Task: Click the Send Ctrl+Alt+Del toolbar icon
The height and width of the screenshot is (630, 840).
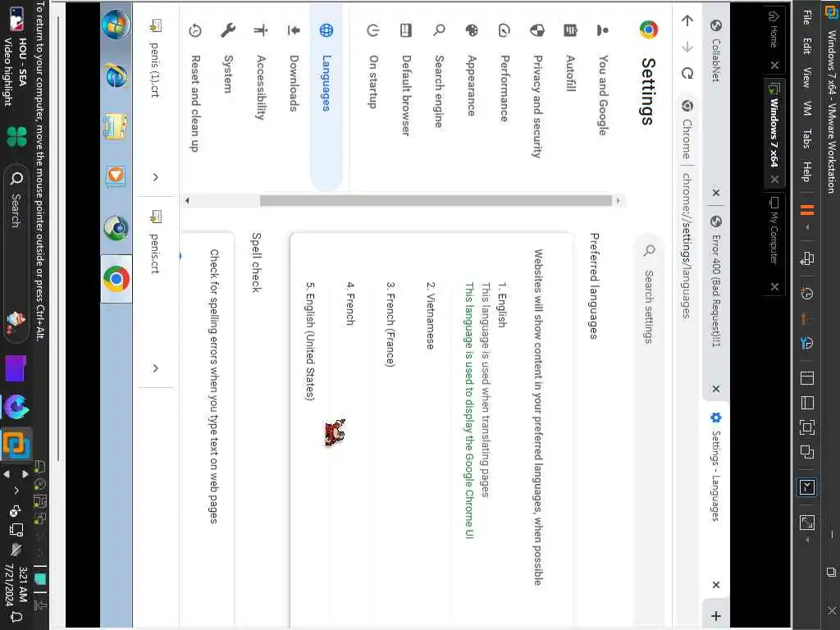Action: coord(807,259)
